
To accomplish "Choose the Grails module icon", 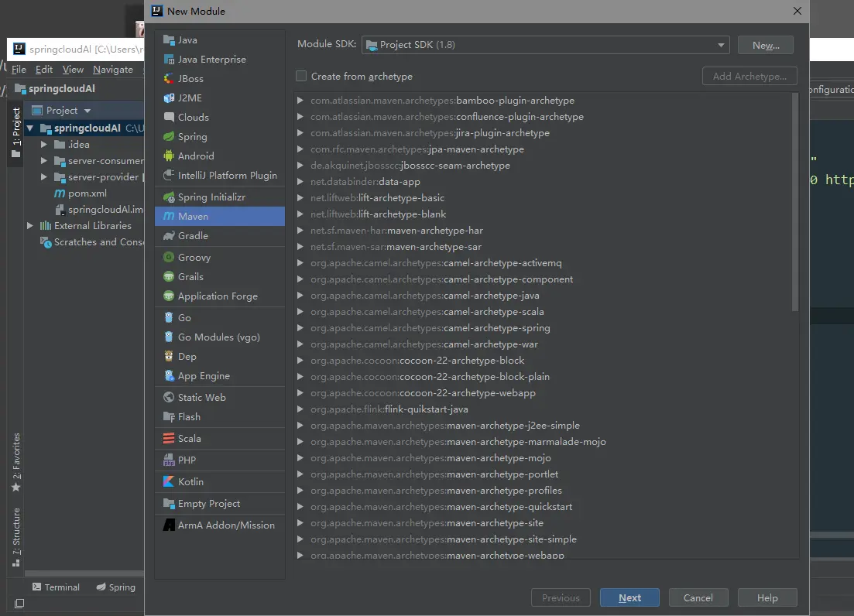I will pos(169,276).
